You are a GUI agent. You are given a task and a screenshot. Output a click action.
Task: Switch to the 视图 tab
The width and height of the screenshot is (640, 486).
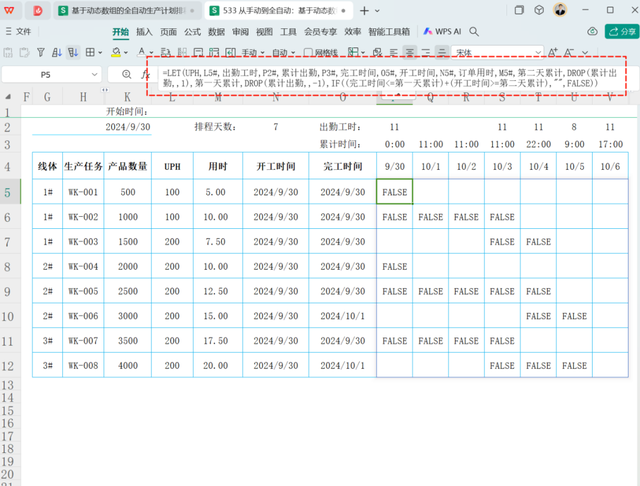point(264,32)
